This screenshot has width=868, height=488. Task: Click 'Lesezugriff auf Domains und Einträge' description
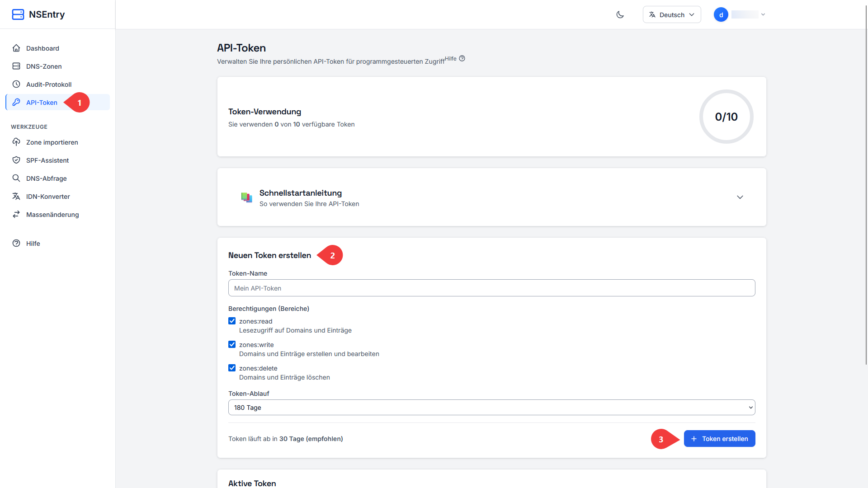[x=295, y=330]
